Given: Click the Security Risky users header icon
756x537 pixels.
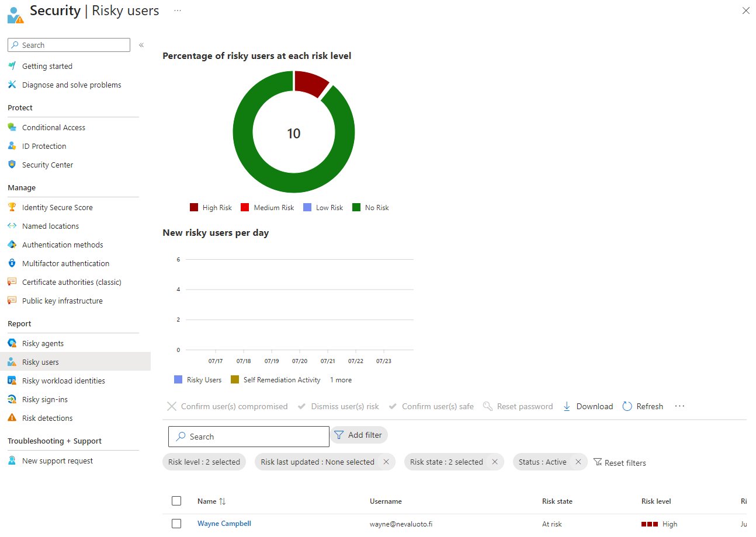Looking at the screenshot, I should 16,14.
